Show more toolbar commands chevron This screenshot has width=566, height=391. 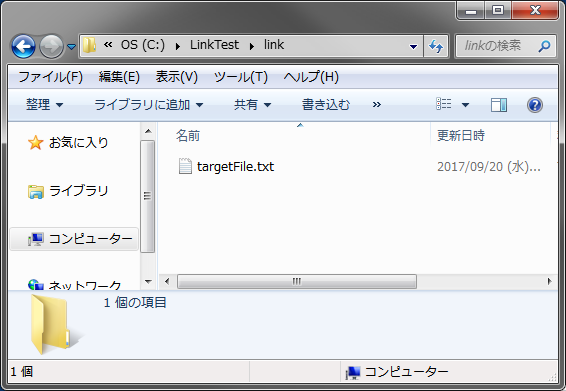tap(376, 105)
